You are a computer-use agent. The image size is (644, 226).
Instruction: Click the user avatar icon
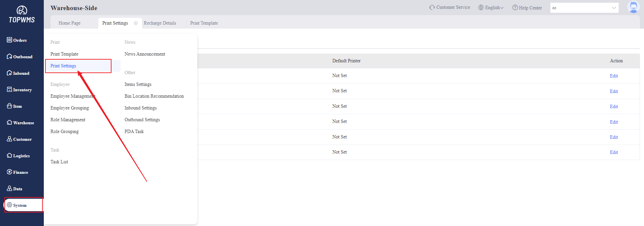[633, 7]
